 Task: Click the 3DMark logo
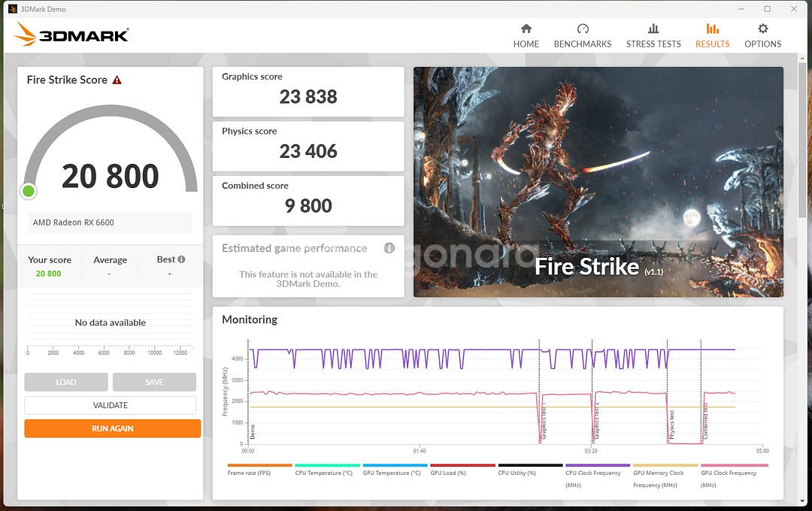72,35
